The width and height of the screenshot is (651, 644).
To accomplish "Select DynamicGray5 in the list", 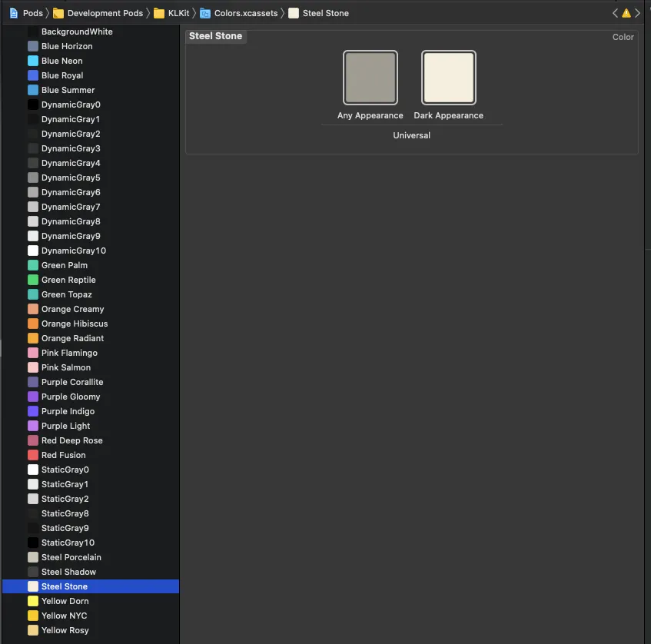I will click(91, 178).
